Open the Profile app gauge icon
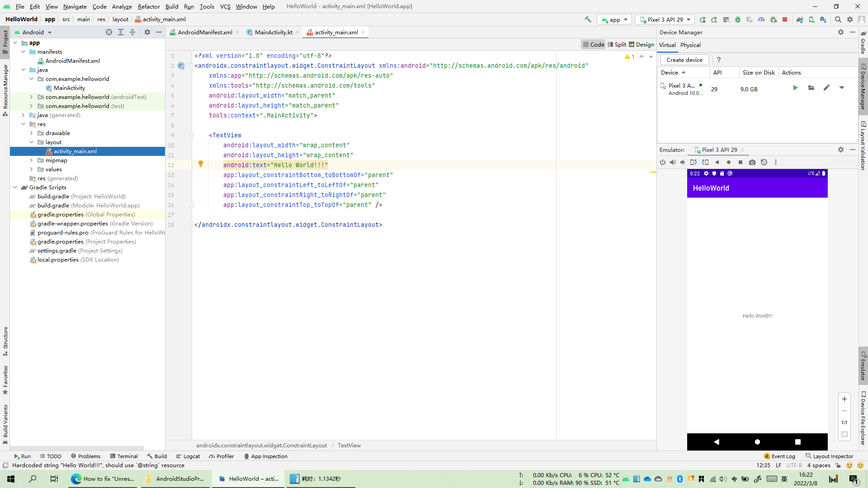 coord(761,19)
